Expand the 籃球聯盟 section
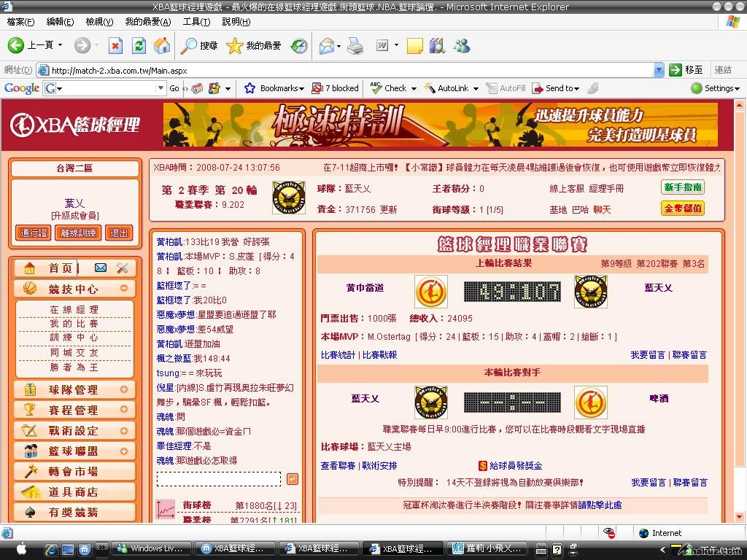 tap(124, 451)
